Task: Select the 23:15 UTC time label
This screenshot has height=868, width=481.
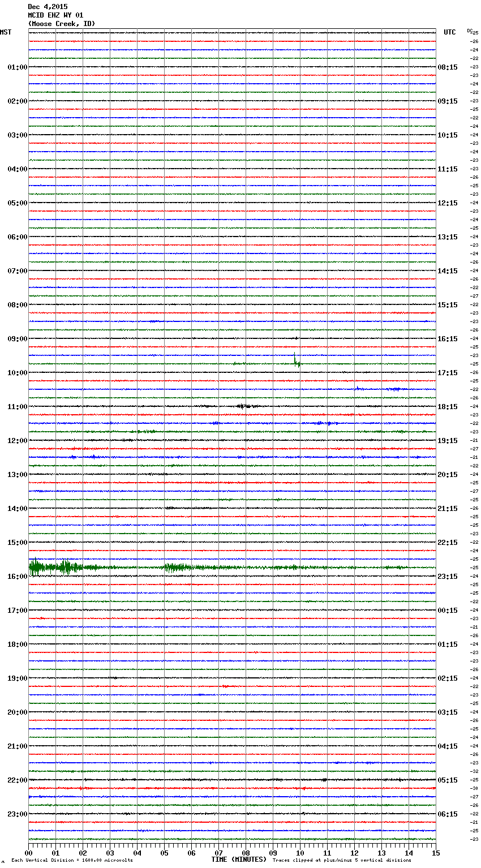Action: point(448,577)
